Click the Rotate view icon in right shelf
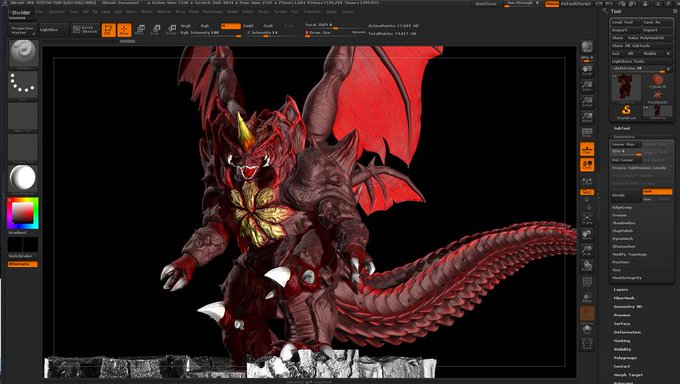This screenshot has width=680, height=384. [587, 266]
